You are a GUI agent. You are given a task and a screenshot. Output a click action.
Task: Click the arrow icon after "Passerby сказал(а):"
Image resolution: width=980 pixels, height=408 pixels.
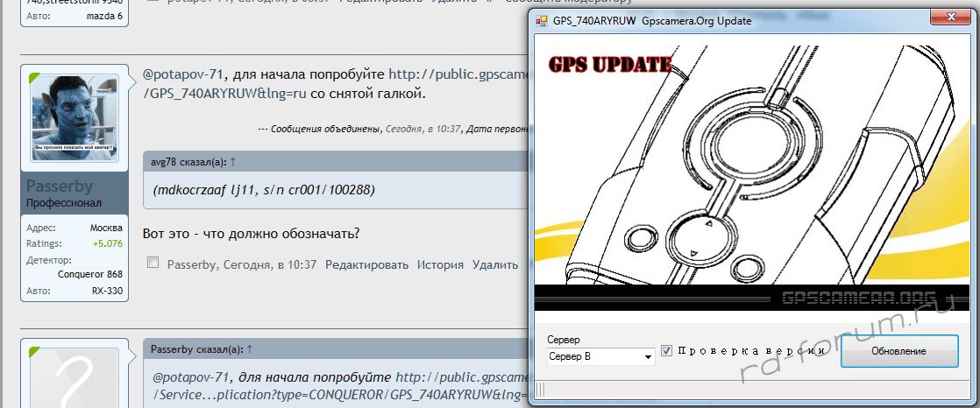click(x=250, y=348)
